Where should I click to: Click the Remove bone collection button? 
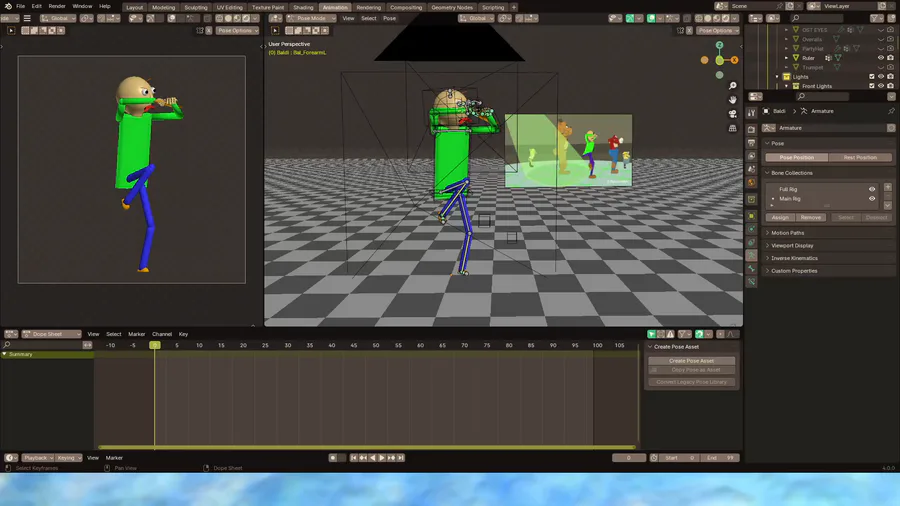click(x=810, y=217)
